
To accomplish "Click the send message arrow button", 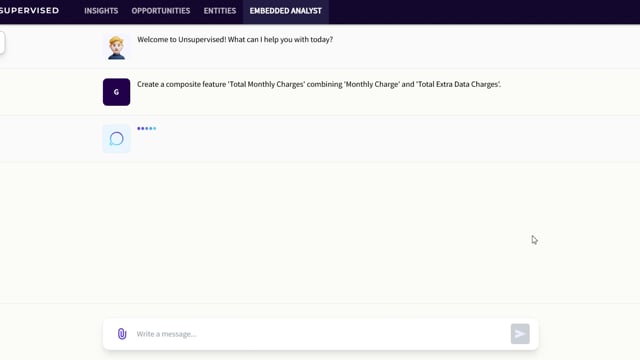I will click(520, 334).
